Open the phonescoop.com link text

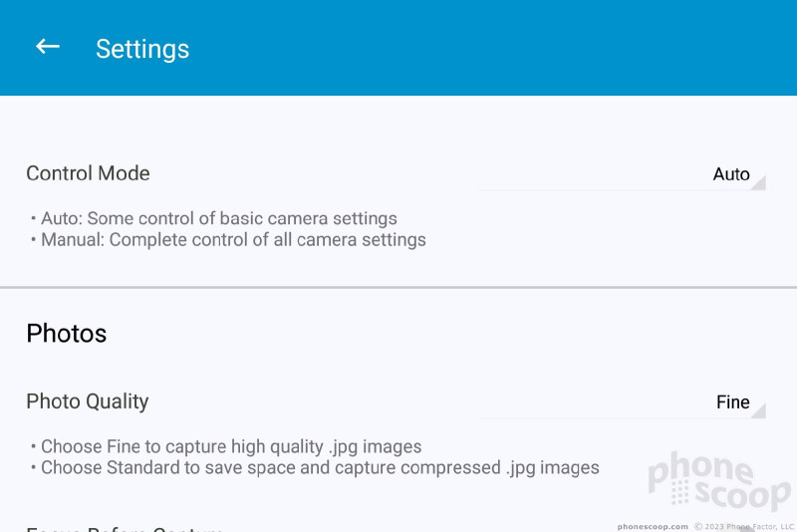coord(653,527)
